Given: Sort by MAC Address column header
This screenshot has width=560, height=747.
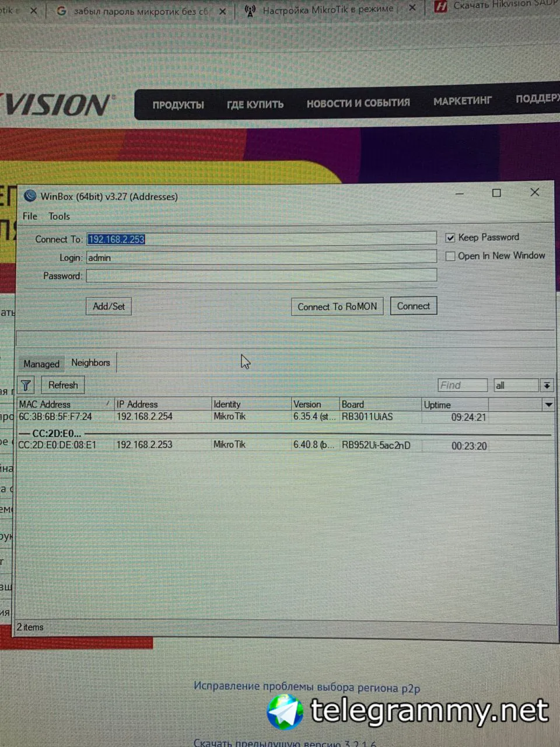Looking at the screenshot, I should pos(64,404).
